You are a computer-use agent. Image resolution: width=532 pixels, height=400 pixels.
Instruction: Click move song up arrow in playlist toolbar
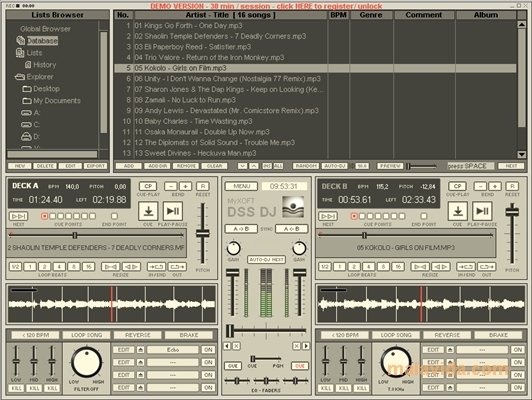(x=253, y=166)
